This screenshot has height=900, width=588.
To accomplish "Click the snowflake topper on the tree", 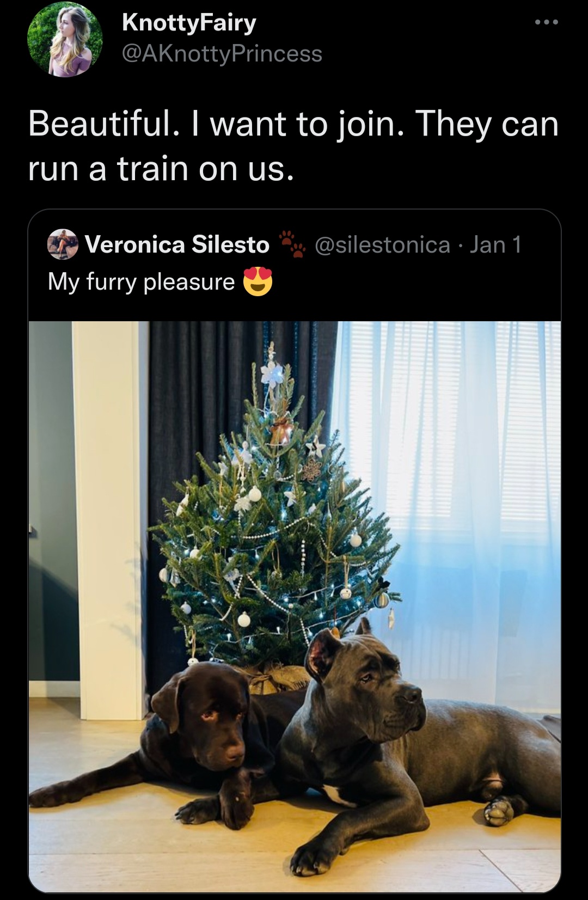I will [272, 374].
